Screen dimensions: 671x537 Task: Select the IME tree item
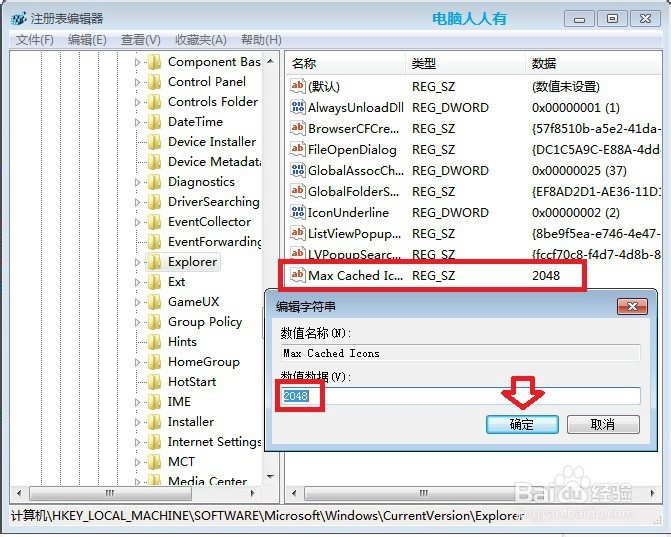click(179, 402)
